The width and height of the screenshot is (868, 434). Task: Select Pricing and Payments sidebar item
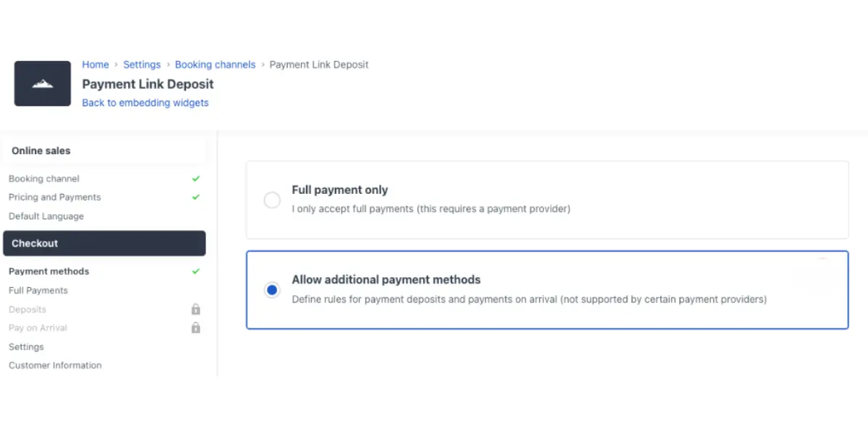(x=55, y=197)
